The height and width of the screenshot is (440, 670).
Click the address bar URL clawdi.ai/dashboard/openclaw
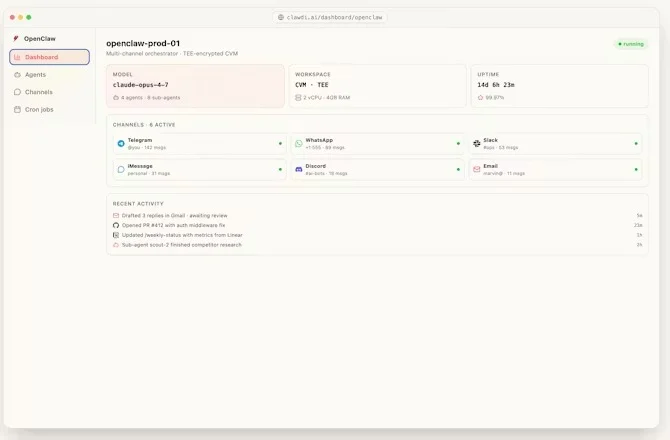click(x=335, y=18)
